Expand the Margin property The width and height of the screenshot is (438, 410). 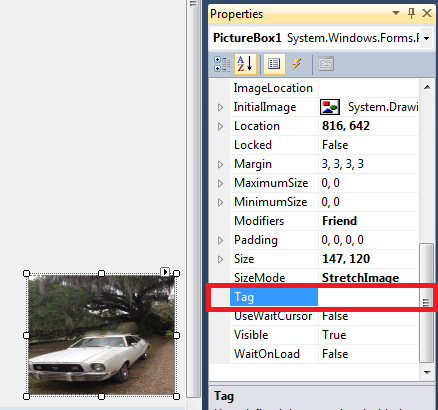(x=220, y=164)
